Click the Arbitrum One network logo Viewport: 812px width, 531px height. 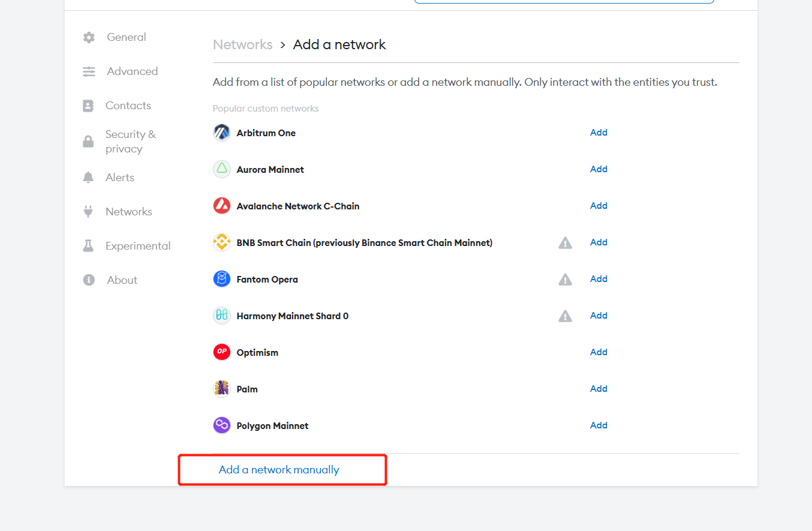click(222, 133)
